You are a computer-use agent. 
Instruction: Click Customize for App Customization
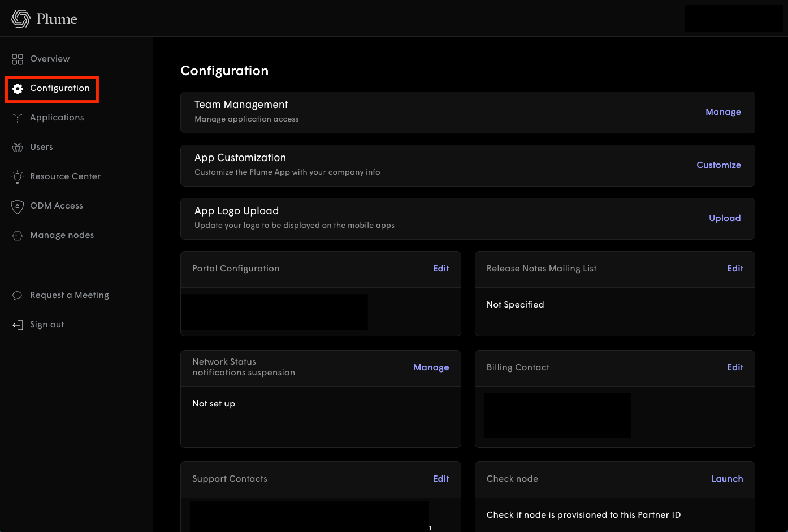click(718, 165)
